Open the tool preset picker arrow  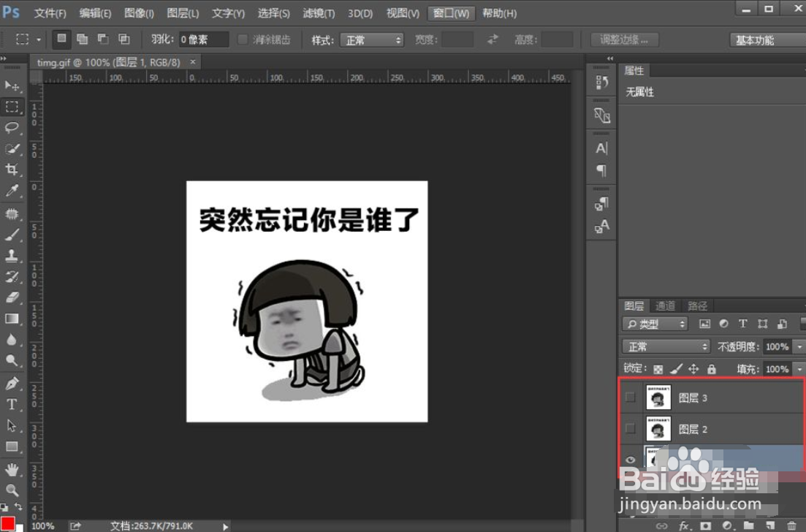39,39
